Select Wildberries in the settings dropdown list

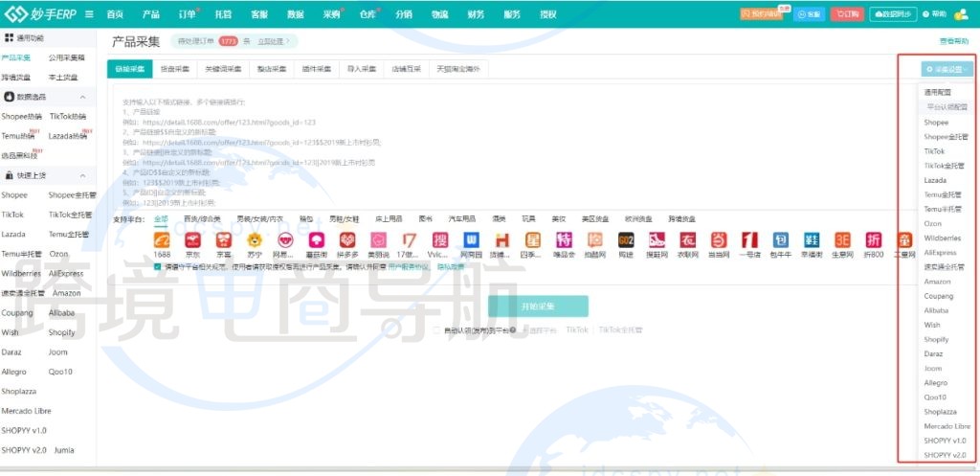coord(942,238)
